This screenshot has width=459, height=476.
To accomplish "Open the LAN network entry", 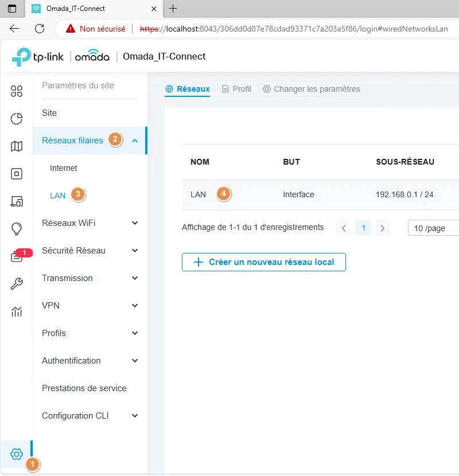I will (x=198, y=194).
